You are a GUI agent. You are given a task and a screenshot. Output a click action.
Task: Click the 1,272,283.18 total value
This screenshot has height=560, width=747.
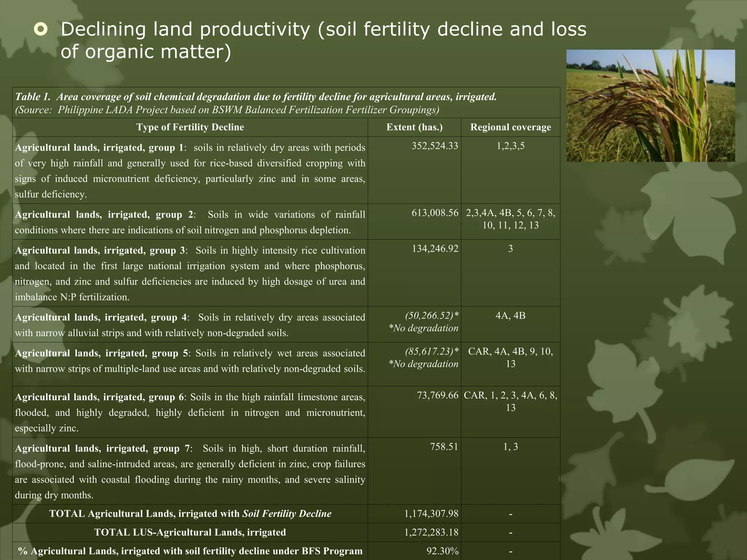pos(431,533)
